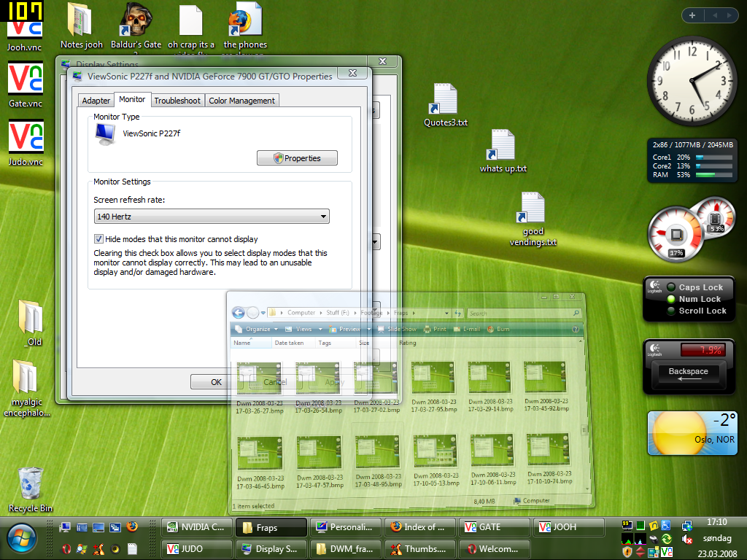The image size is (747, 560).
Task: Switch to the Personali... taskbar window
Action: [x=345, y=527]
